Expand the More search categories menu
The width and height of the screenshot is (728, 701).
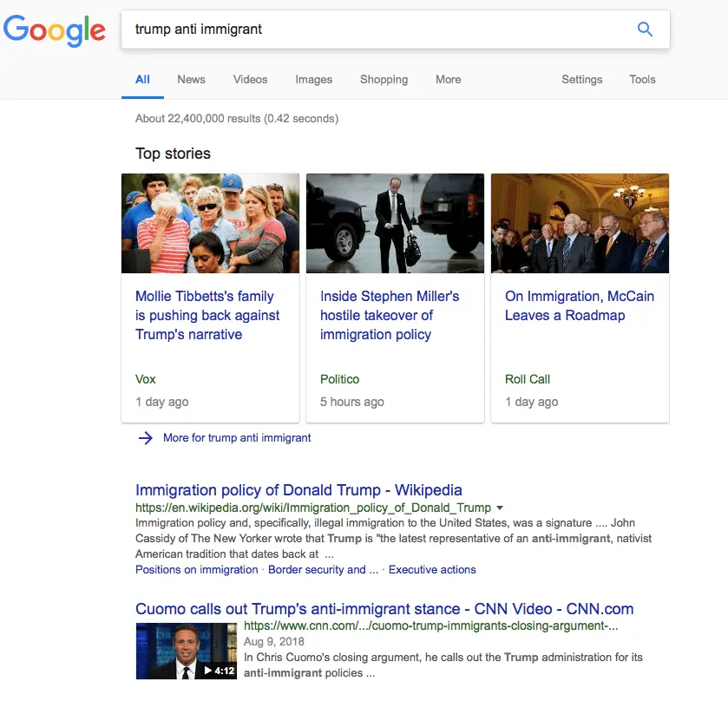click(x=448, y=79)
